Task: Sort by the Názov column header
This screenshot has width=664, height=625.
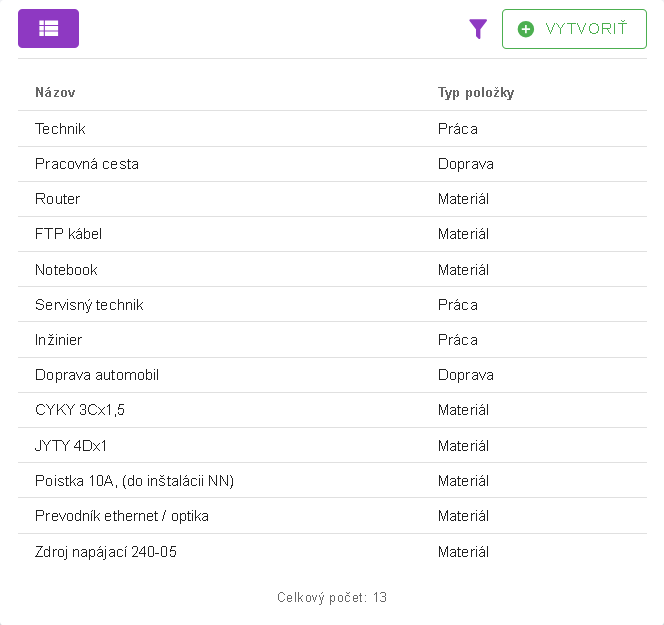Action: [x=55, y=93]
